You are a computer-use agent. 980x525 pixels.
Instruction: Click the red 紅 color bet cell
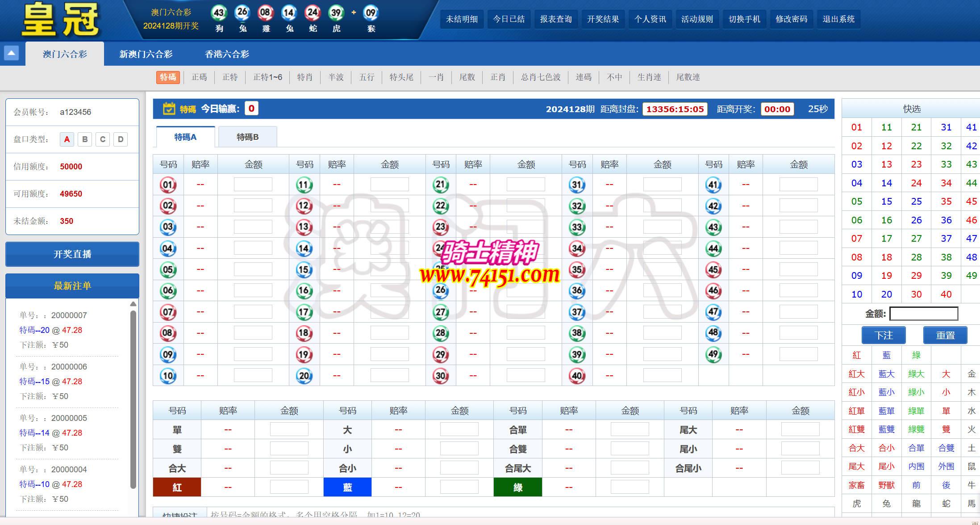(177, 487)
